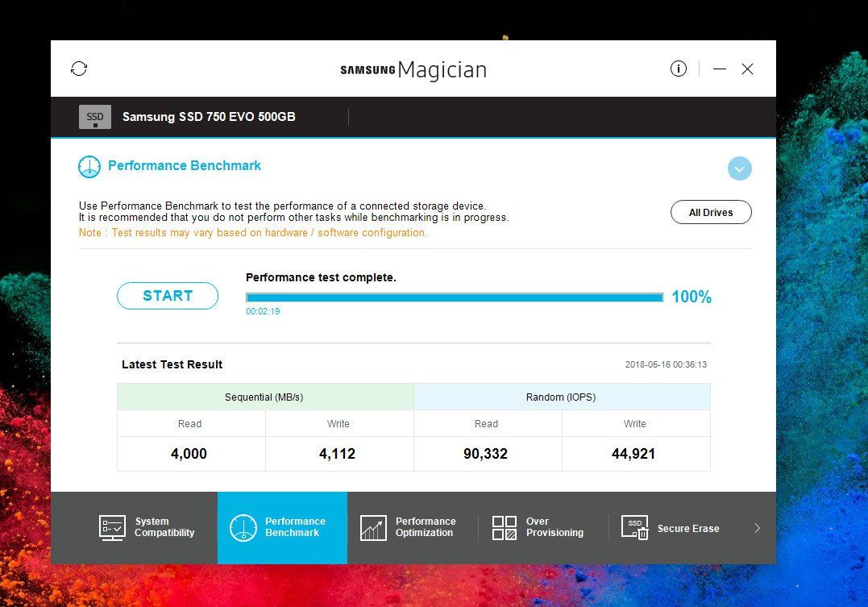This screenshot has width=868, height=607.
Task: Open the Over Provisioning tab
Action: coord(543,528)
